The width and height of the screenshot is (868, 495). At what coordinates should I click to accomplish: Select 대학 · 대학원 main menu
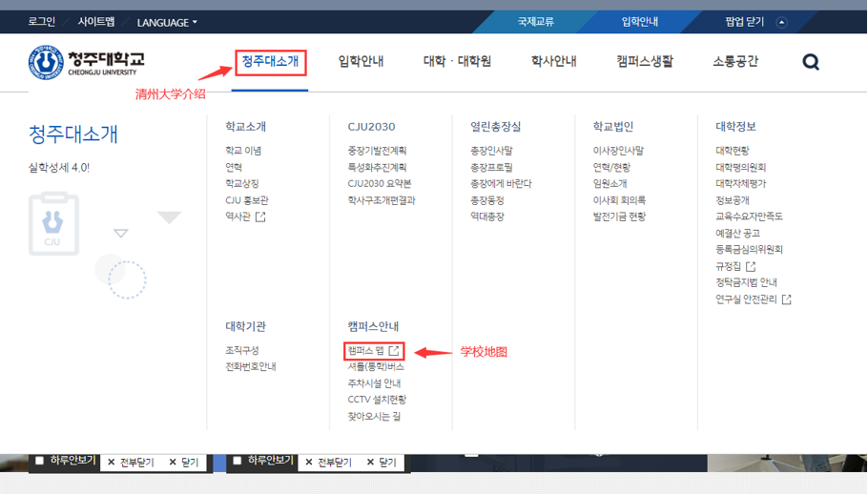pyautogui.click(x=457, y=61)
